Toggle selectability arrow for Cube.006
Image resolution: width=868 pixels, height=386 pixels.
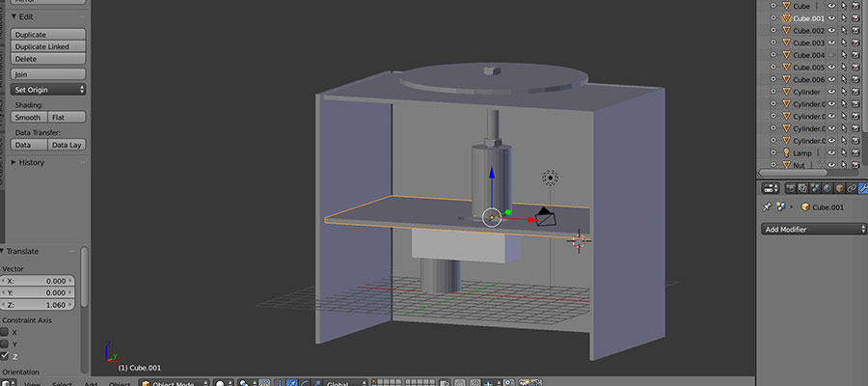coord(844,79)
